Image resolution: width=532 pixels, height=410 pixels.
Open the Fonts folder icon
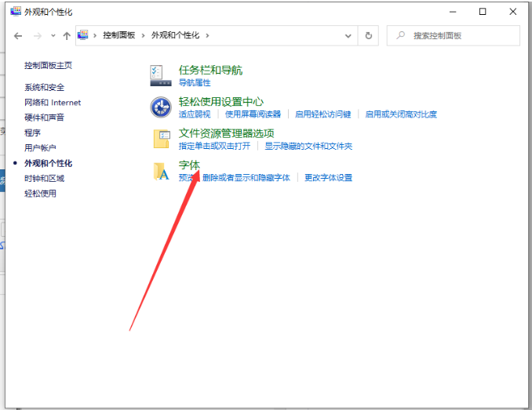(161, 171)
